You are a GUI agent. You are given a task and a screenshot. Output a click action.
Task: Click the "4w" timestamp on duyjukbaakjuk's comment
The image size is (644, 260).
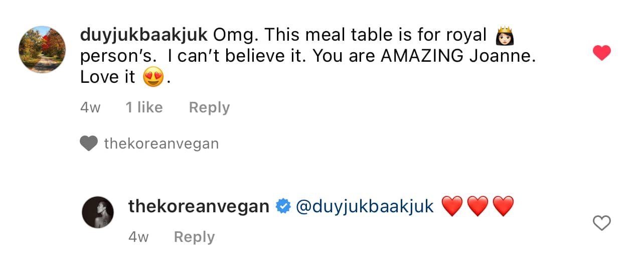point(90,107)
